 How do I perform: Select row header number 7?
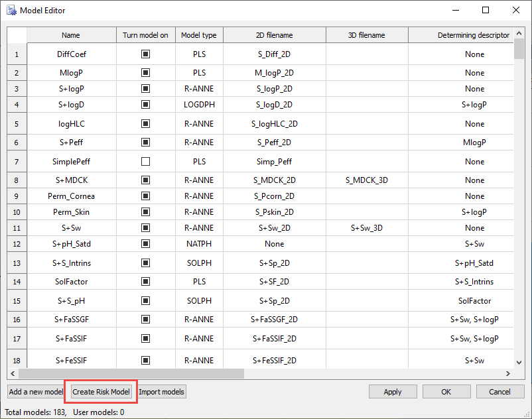click(17, 161)
